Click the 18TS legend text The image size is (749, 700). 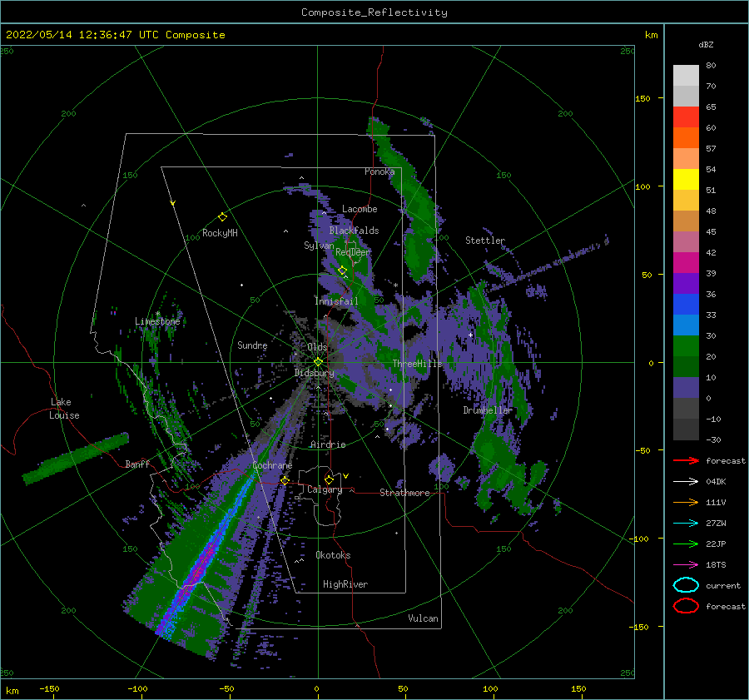(x=716, y=565)
